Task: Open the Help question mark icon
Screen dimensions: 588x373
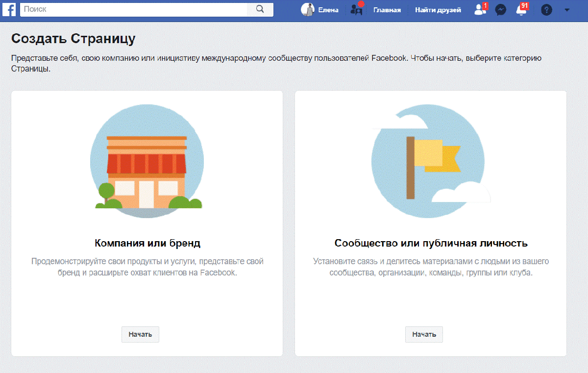Action: click(x=546, y=10)
